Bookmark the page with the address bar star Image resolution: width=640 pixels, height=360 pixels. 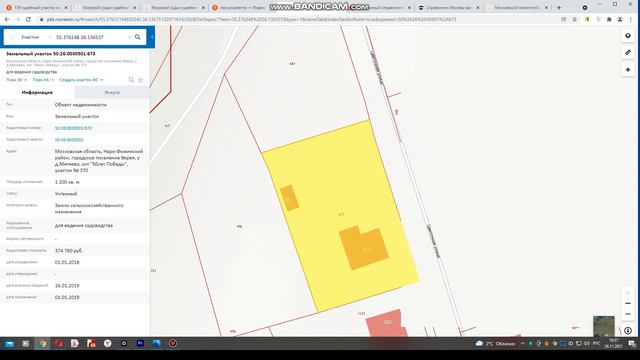click(x=574, y=19)
